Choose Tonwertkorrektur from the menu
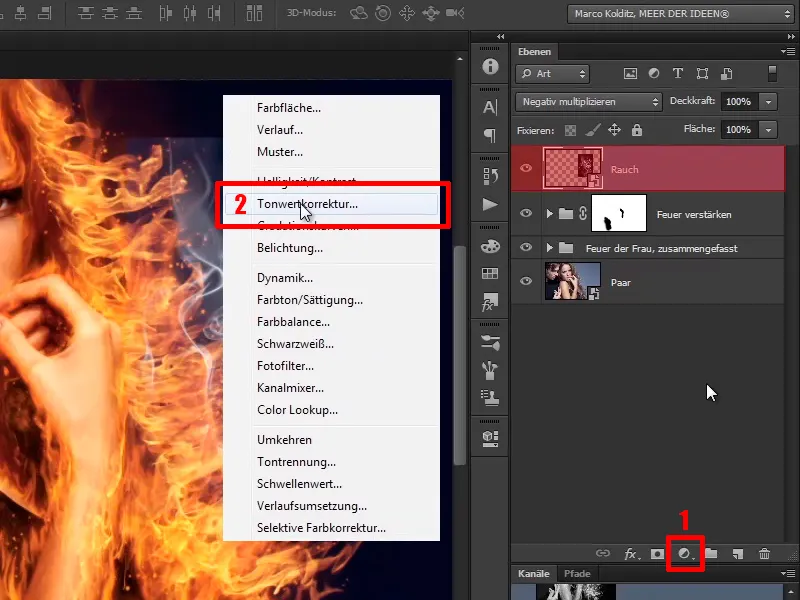This screenshot has height=600, width=800. point(332,204)
